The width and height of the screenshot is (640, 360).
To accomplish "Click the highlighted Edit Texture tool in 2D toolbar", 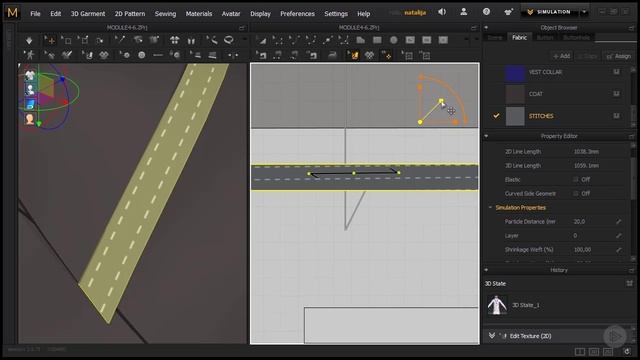I will (353, 55).
